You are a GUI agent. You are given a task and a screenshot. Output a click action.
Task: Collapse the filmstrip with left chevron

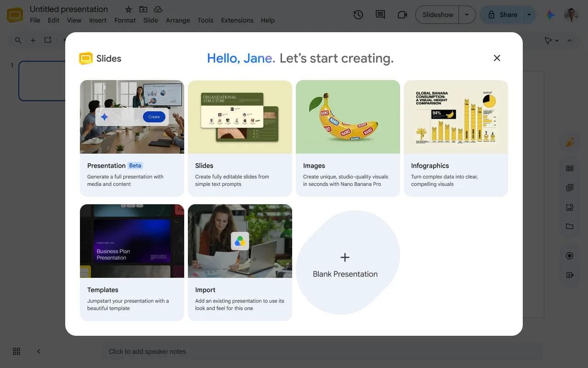click(39, 351)
